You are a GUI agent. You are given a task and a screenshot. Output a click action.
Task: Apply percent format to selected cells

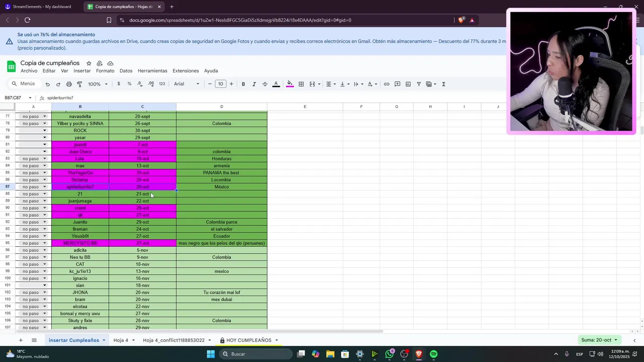click(129, 84)
